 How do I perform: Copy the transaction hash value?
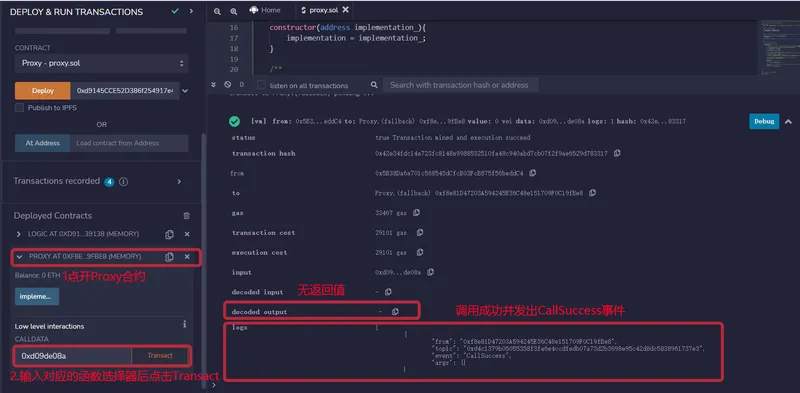pyautogui.click(x=617, y=153)
